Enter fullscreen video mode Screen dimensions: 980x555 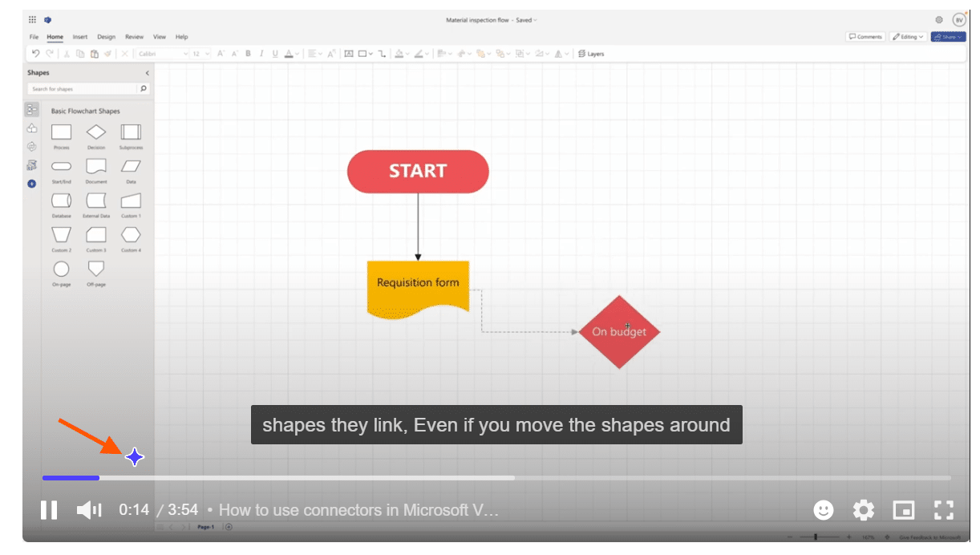(943, 510)
